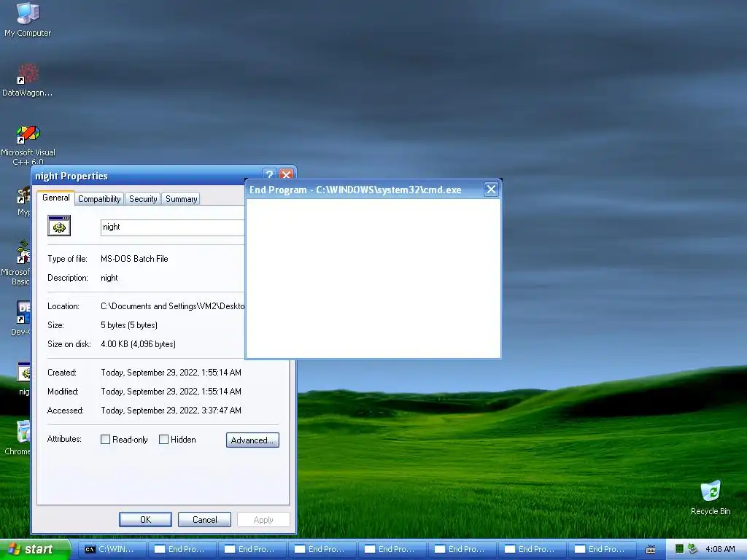747x560 pixels.
Task: Switch to the Compatibility tab
Action: click(x=99, y=199)
